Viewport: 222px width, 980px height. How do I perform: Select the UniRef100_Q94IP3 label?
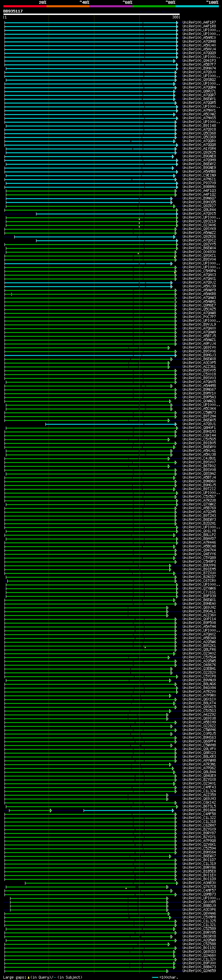point(199,60)
